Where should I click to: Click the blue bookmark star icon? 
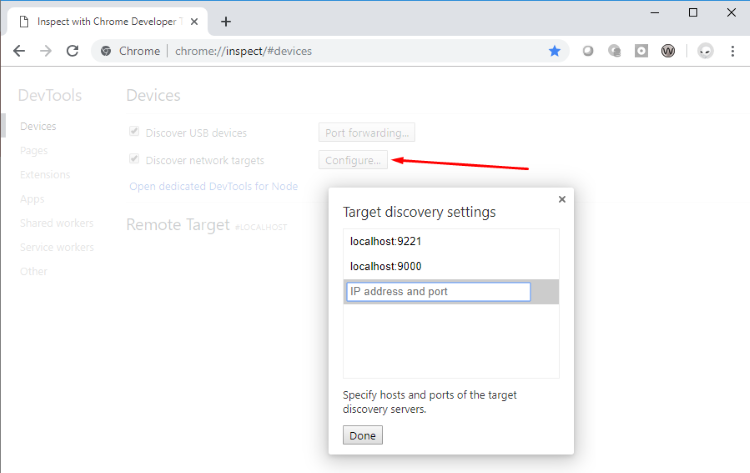(x=554, y=51)
